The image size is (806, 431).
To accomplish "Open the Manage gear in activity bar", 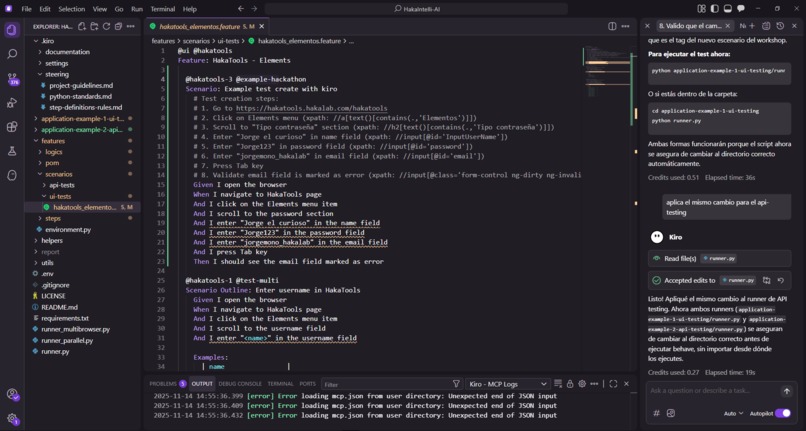I will pyautogui.click(x=12, y=419).
